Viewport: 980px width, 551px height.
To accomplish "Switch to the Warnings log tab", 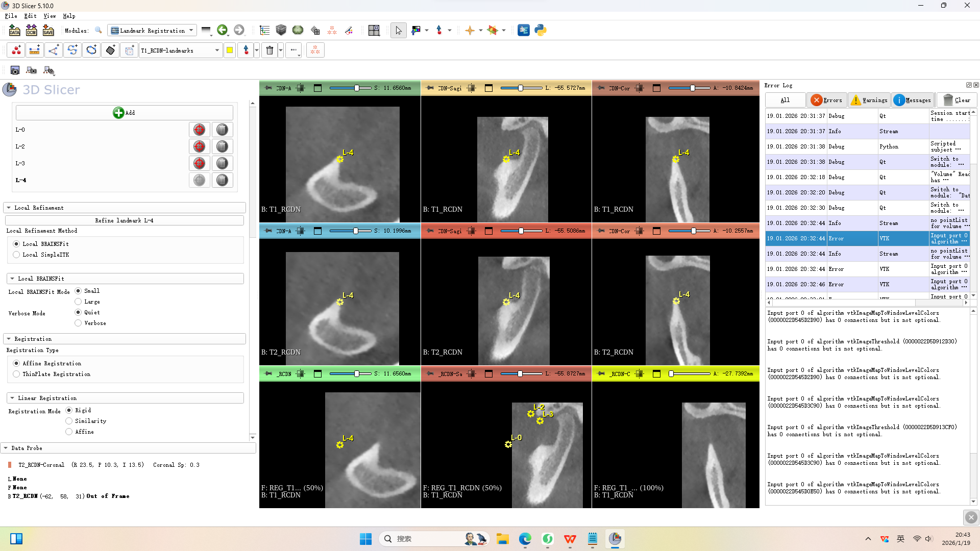I will coord(870,100).
